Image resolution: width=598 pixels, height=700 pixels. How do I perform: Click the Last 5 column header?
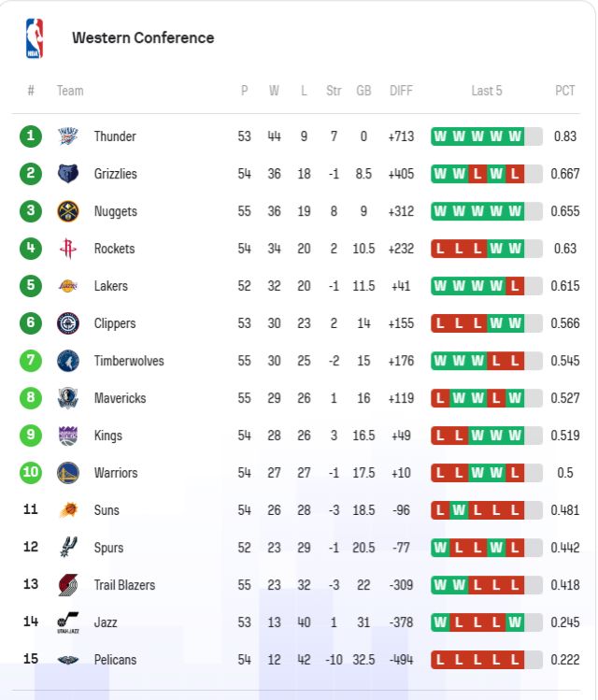click(x=487, y=91)
